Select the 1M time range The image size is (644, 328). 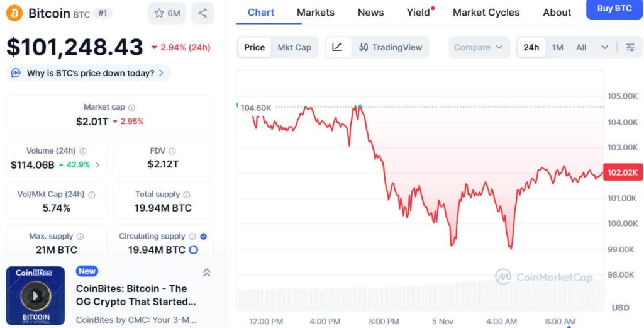[558, 47]
